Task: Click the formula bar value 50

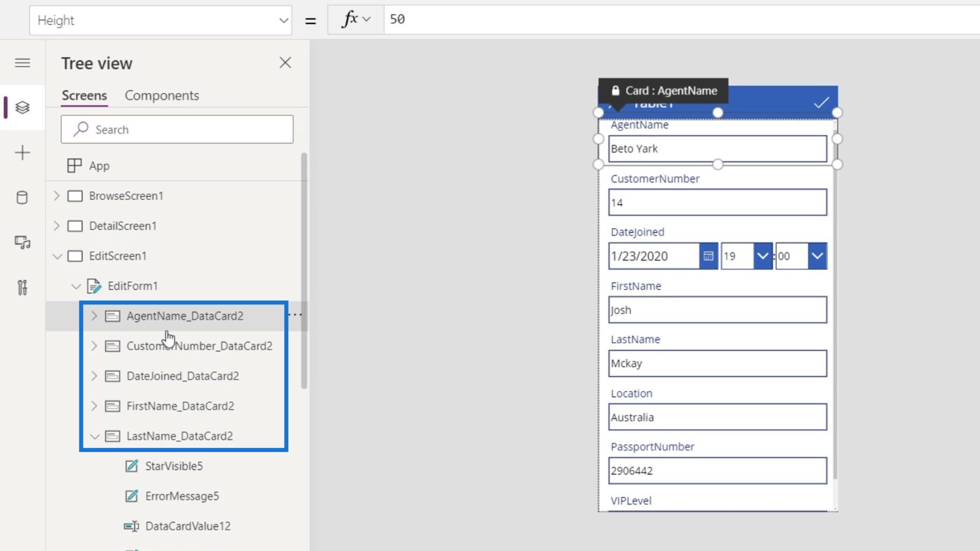Action: pyautogui.click(x=397, y=19)
